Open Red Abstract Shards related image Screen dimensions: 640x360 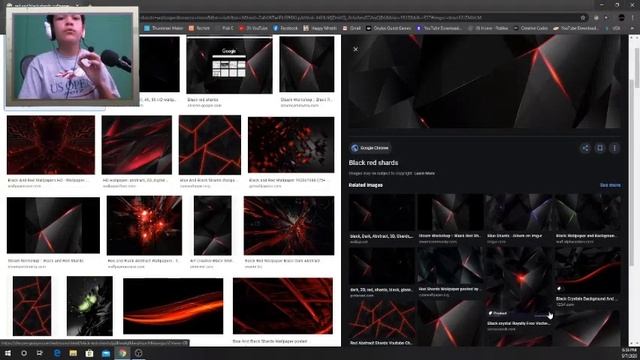click(x=382, y=320)
